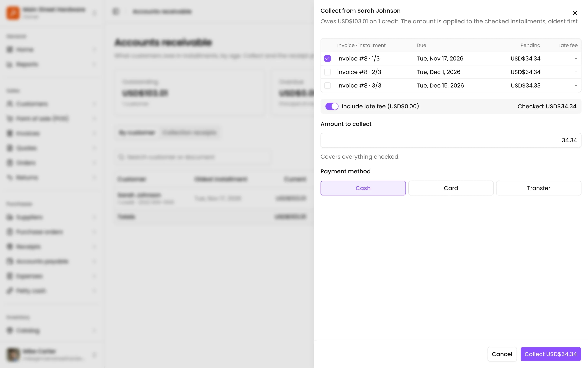
Task: Toggle the Include late fee switch
Action: pos(332,106)
